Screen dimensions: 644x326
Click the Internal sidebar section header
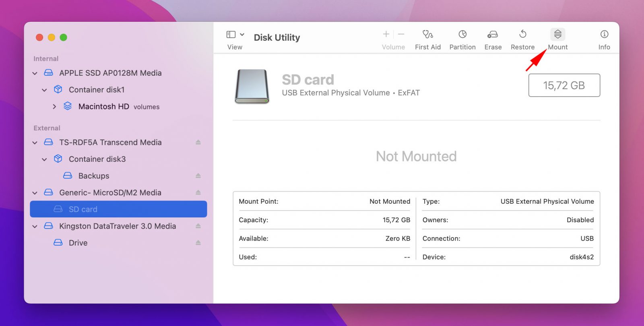(x=46, y=59)
